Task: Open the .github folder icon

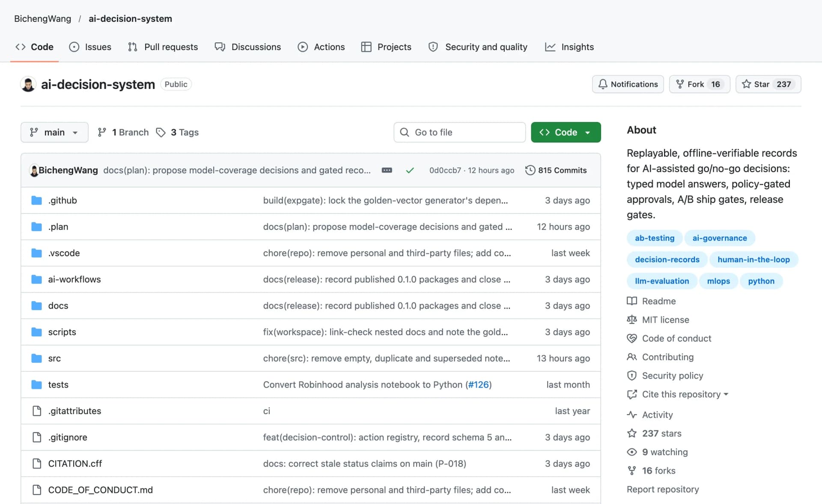Action: 37,200
